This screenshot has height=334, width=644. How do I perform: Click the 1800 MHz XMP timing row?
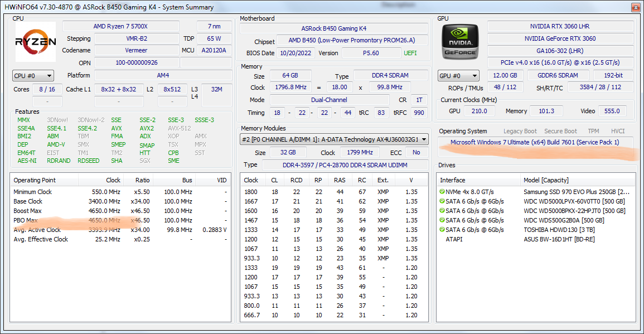[x=334, y=192]
